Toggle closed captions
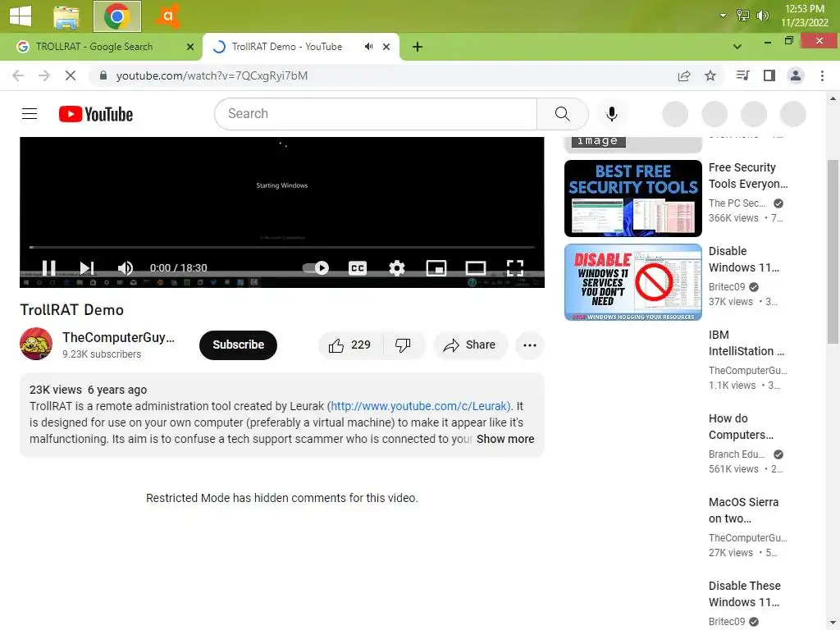The image size is (840, 630). click(358, 268)
